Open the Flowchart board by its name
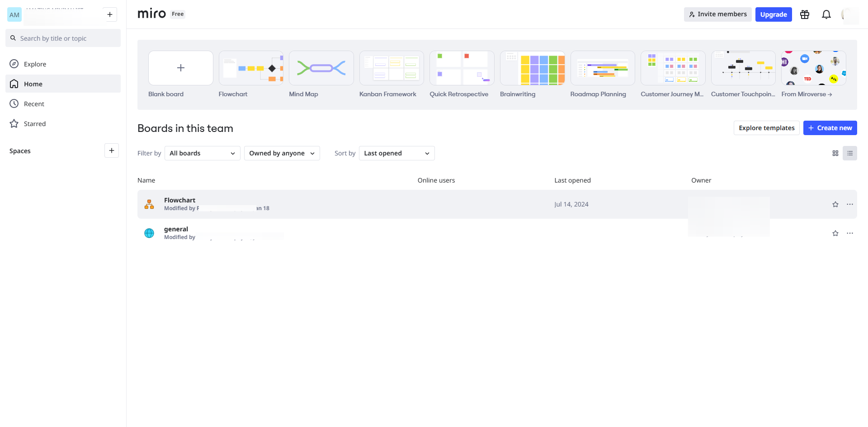The width and height of the screenshot is (868, 427). pos(180,200)
